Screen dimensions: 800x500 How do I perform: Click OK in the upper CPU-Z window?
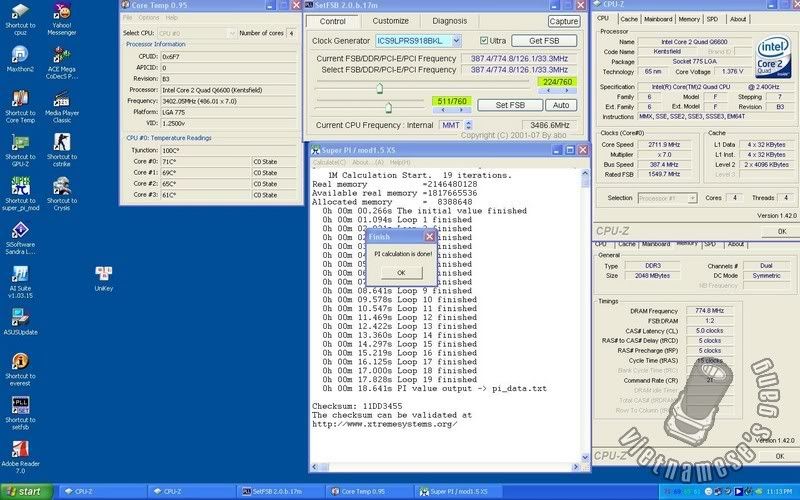pos(782,232)
